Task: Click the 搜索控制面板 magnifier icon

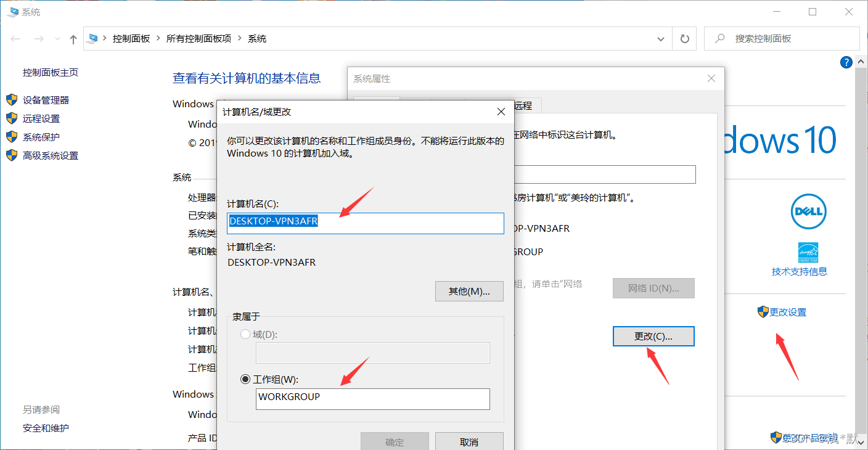Action: tap(719, 38)
